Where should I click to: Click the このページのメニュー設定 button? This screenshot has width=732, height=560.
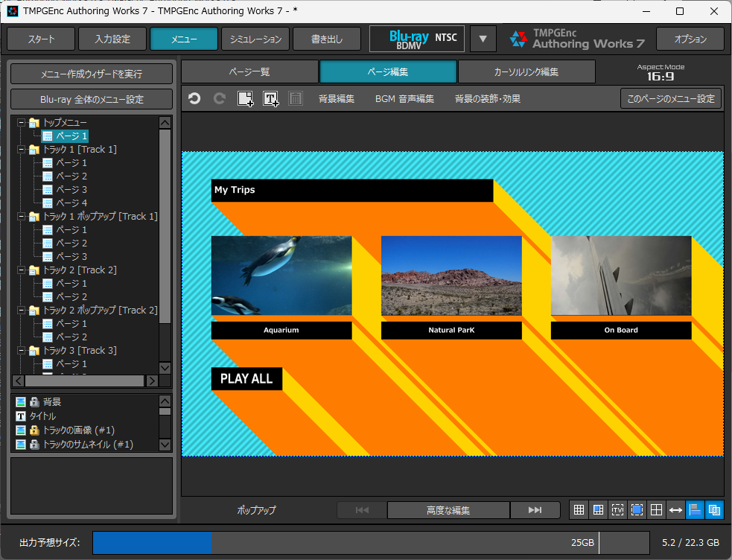pyautogui.click(x=671, y=98)
